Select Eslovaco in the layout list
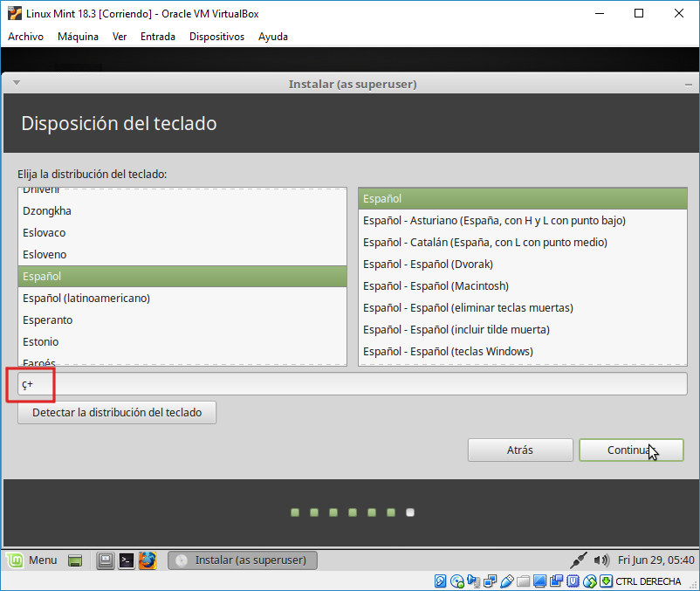The image size is (700, 591). click(x=182, y=232)
